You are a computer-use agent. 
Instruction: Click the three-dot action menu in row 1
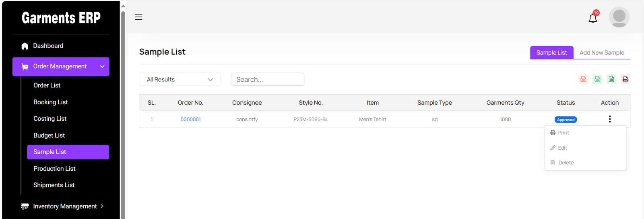(610, 119)
